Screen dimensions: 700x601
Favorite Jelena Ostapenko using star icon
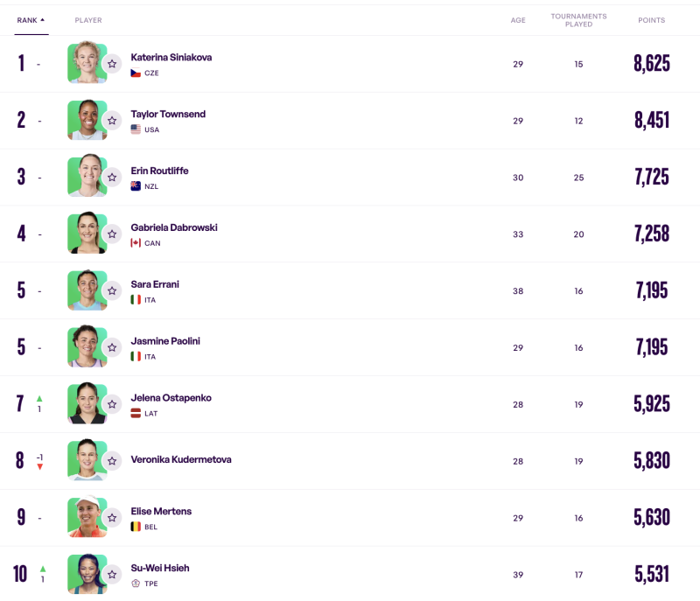tap(112, 404)
